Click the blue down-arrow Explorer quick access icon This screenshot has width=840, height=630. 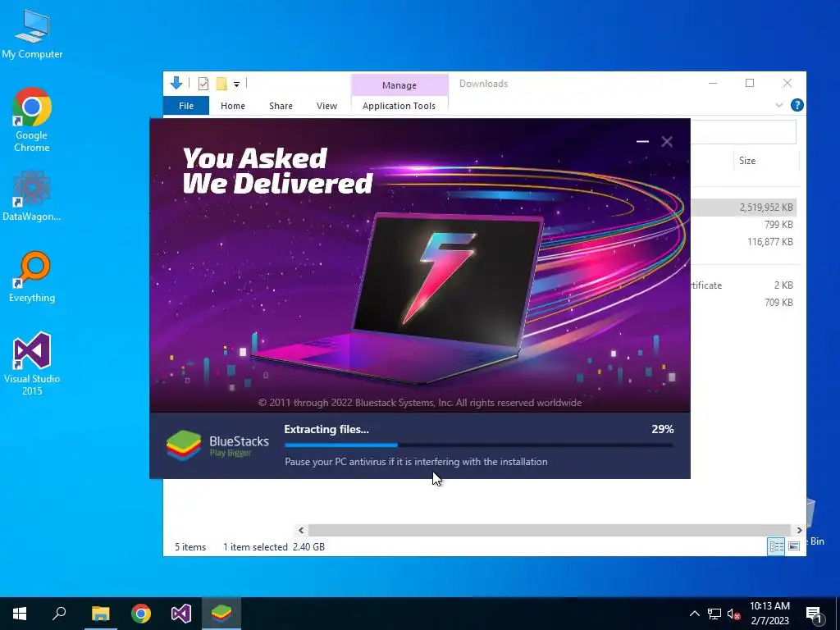176,83
